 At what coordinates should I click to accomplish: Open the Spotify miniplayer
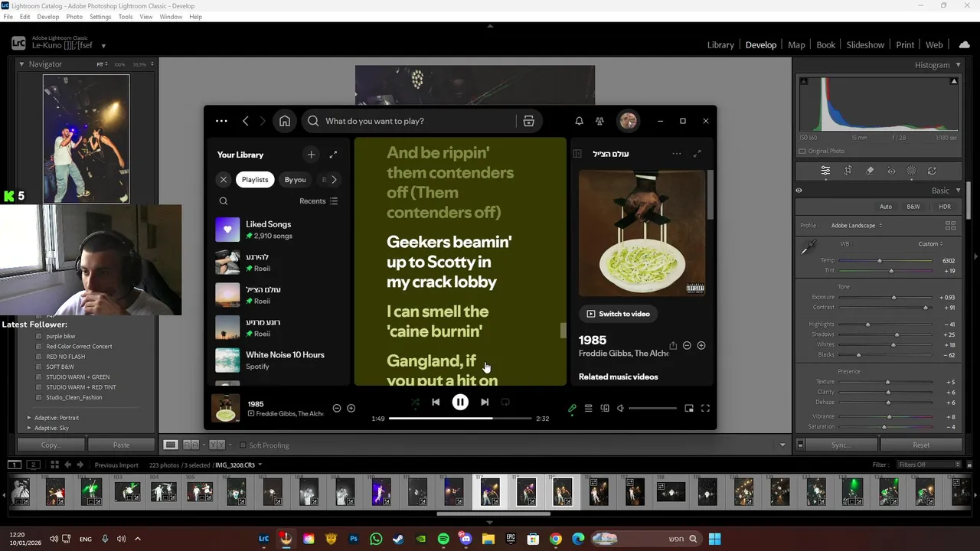tap(689, 409)
